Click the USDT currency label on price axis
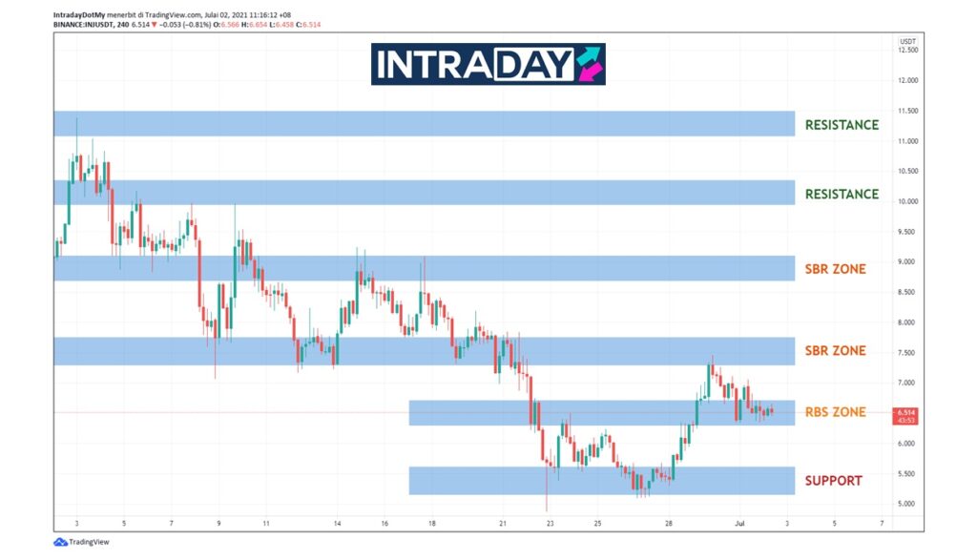977x560 pixels. pos(907,41)
